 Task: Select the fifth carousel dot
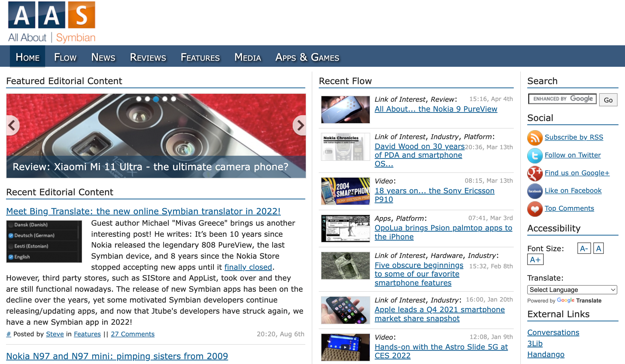(x=173, y=99)
